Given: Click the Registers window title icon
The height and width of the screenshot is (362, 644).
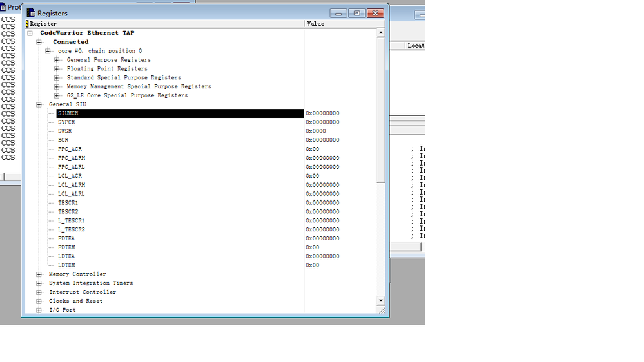Looking at the screenshot, I should click(31, 13).
